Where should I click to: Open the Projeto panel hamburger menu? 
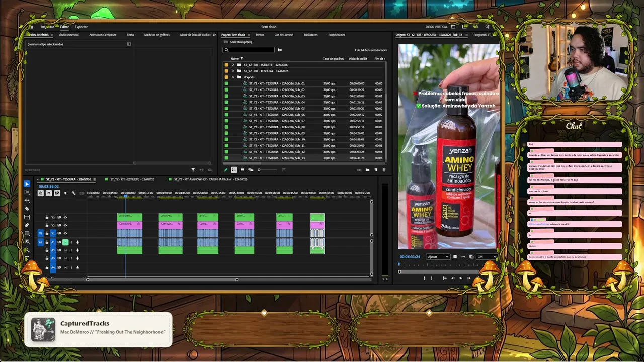tap(248, 35)
